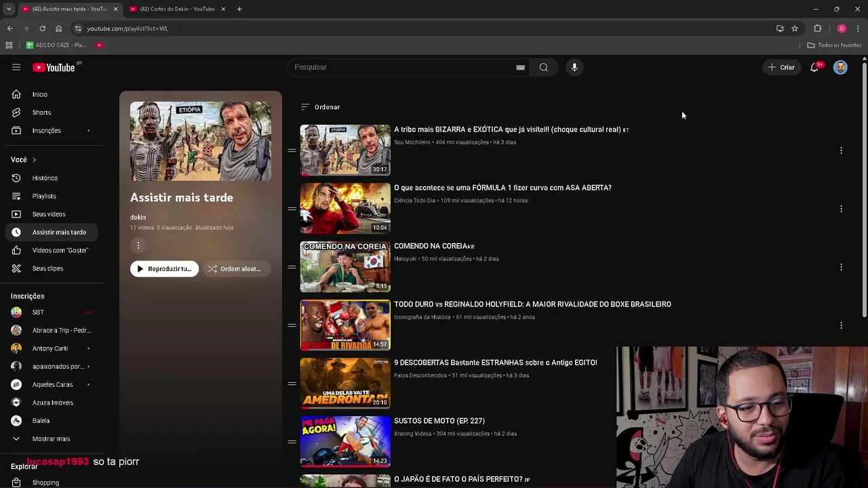Click drag handle of FÓRMULA 1 video
Viewport: 868px width, 488px height.
(x=292, y=209)
